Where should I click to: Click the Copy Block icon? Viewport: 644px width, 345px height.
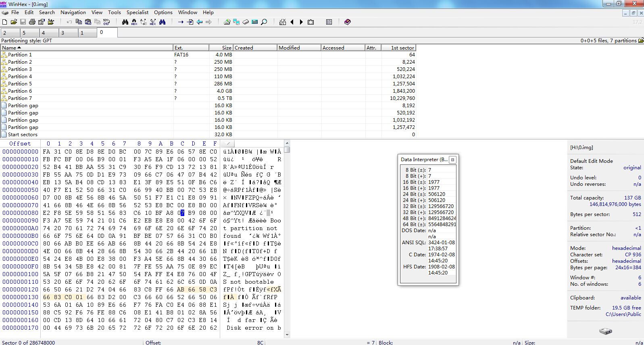(79, 22)
